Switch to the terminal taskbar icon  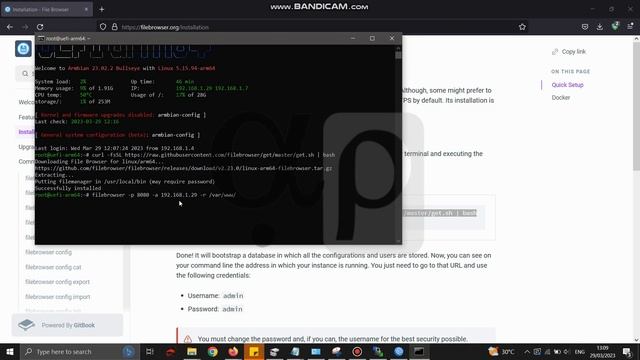click(419, 351)
